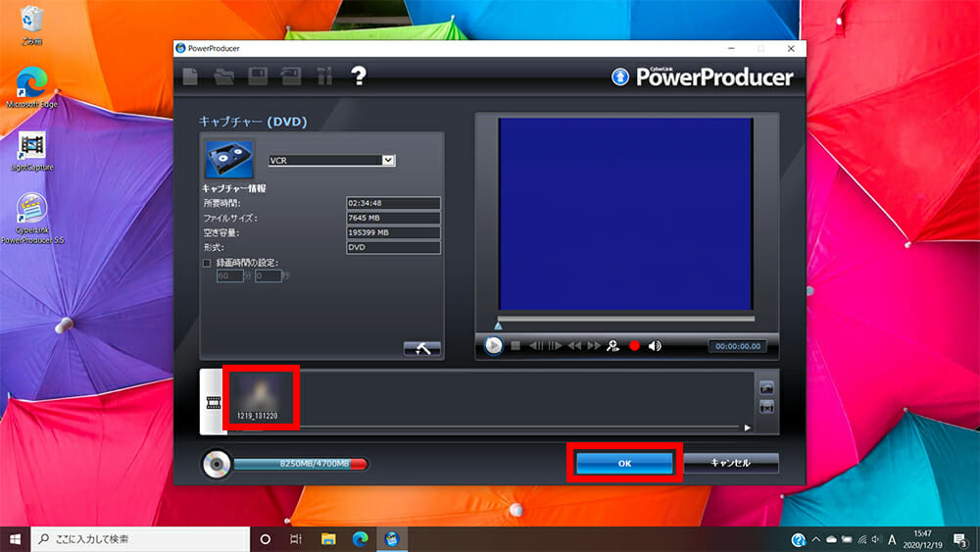Click the save-as disk with arrow icon
Viewport: 980px width, 552px height.
291,76
